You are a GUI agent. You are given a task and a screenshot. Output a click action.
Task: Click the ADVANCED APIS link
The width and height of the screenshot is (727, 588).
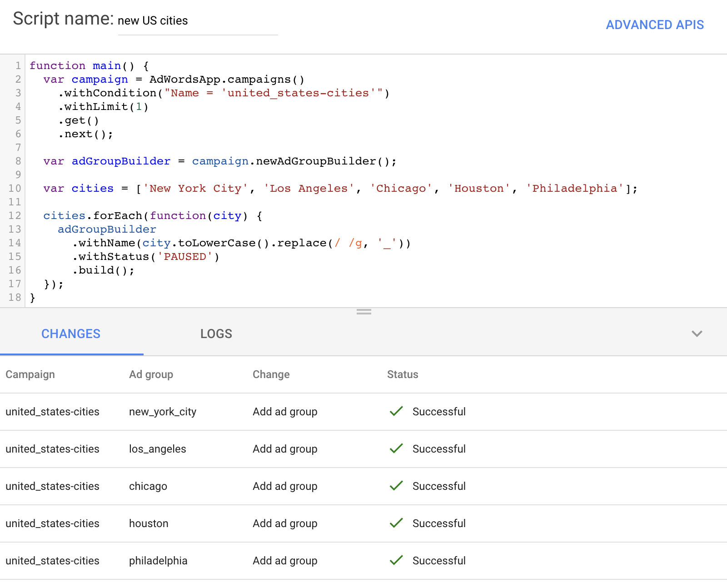click(x=654, y=25)
